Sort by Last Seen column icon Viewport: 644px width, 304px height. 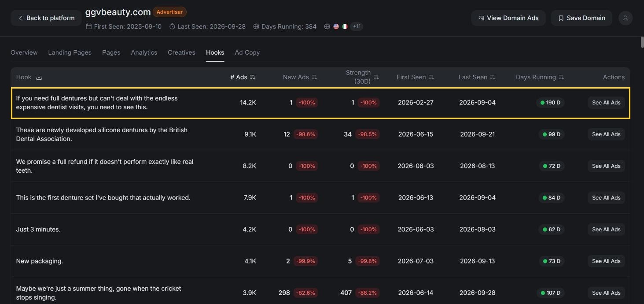pos(493,77)
